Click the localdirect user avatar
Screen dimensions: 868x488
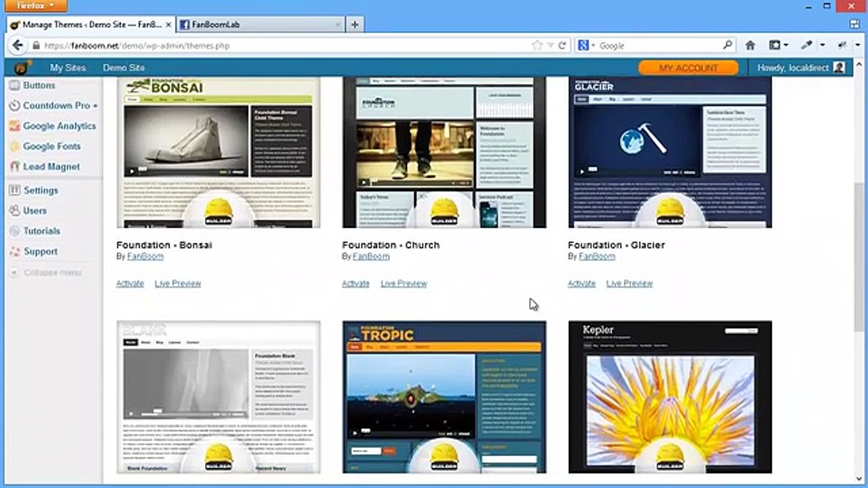[x=839, y=68]
